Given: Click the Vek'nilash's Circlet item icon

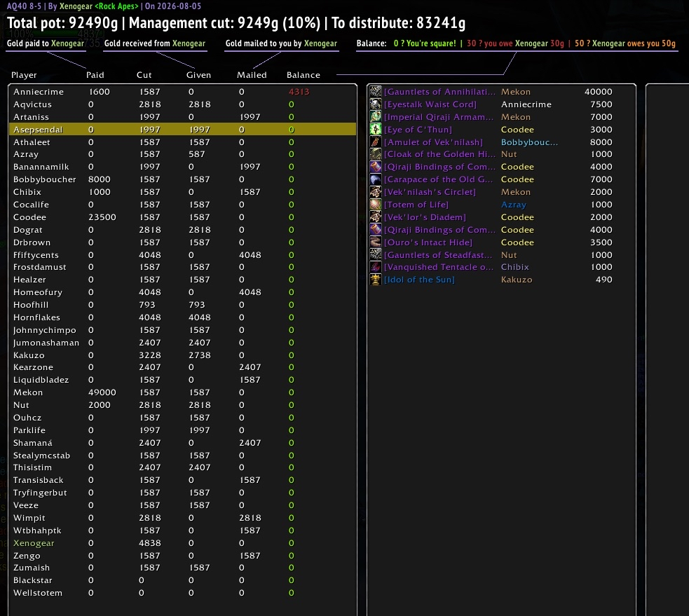Looking at the screenshot, I should (375, 192).
